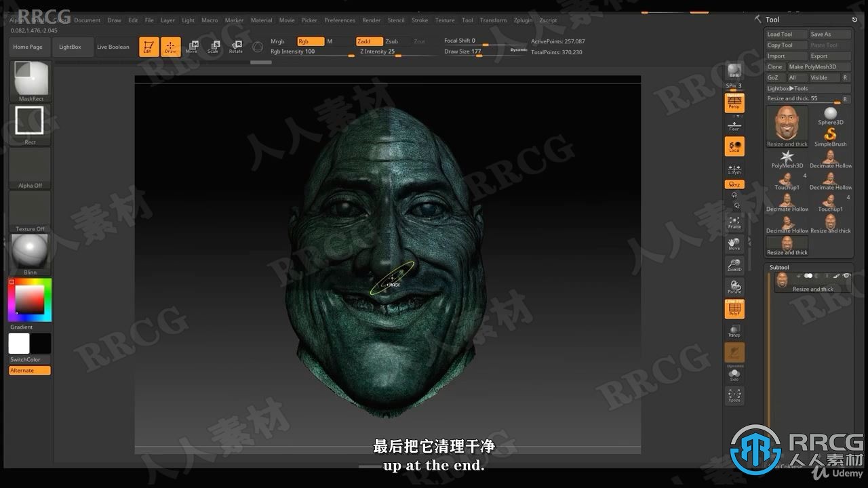
Task: Click the Clone button
Action: tap(775, 66)
